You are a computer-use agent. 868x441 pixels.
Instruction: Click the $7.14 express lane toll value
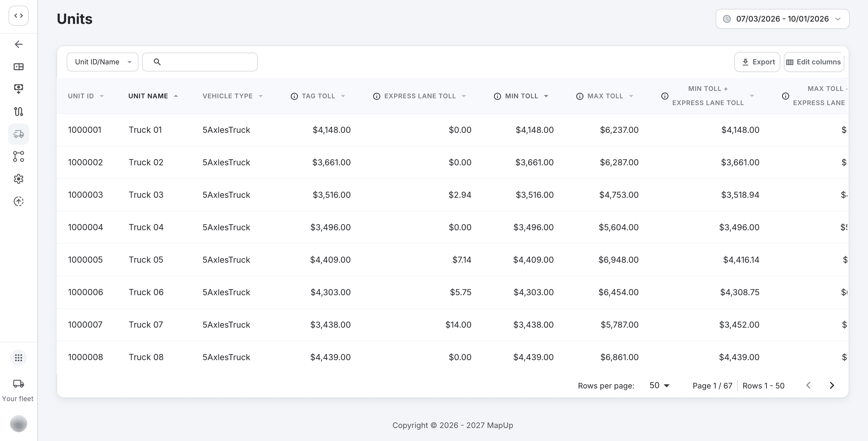[x=462, y=260]
